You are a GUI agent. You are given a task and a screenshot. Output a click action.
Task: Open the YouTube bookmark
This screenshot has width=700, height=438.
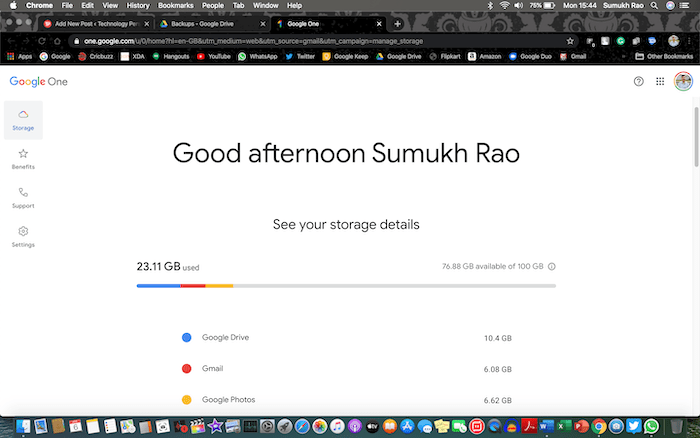214,56
